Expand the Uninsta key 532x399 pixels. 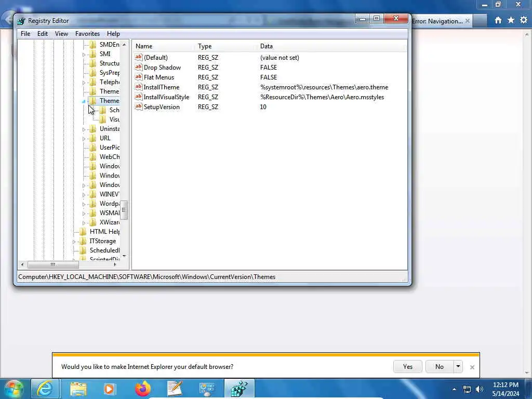(84, 129)
